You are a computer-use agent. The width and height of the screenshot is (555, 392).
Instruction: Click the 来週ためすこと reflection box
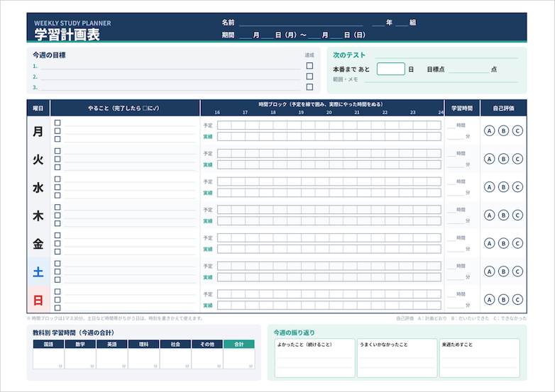pos(480,358)
